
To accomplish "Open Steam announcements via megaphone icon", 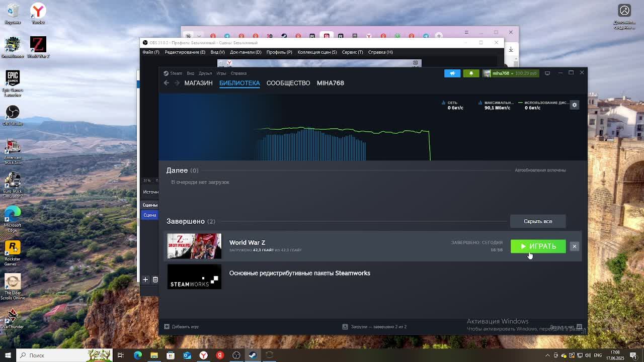I will pos(452,73).
